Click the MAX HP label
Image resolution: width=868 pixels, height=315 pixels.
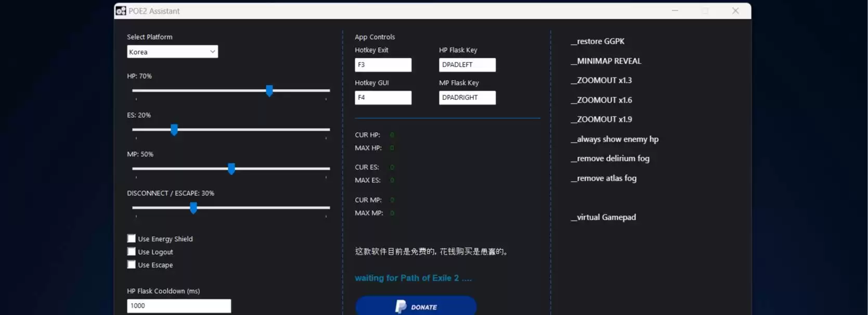[368, 148]
